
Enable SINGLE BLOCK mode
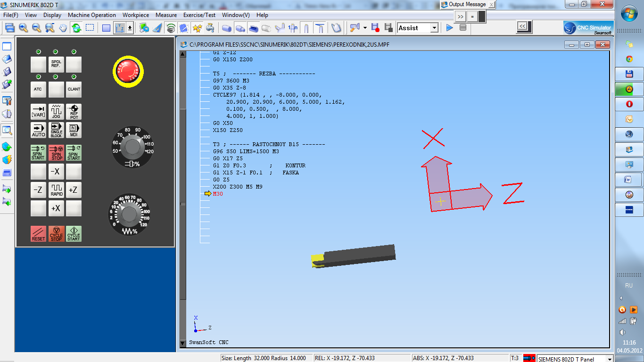(x=56, y=130)
